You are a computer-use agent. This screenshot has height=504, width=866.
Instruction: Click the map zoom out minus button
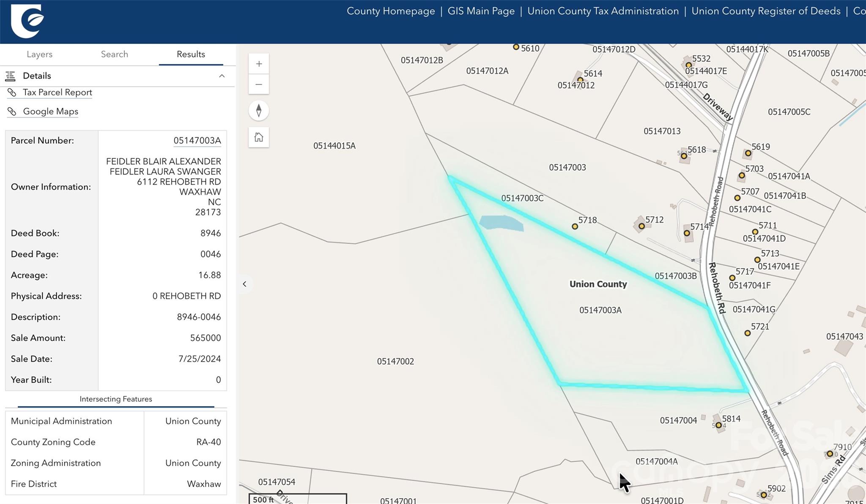259,84
